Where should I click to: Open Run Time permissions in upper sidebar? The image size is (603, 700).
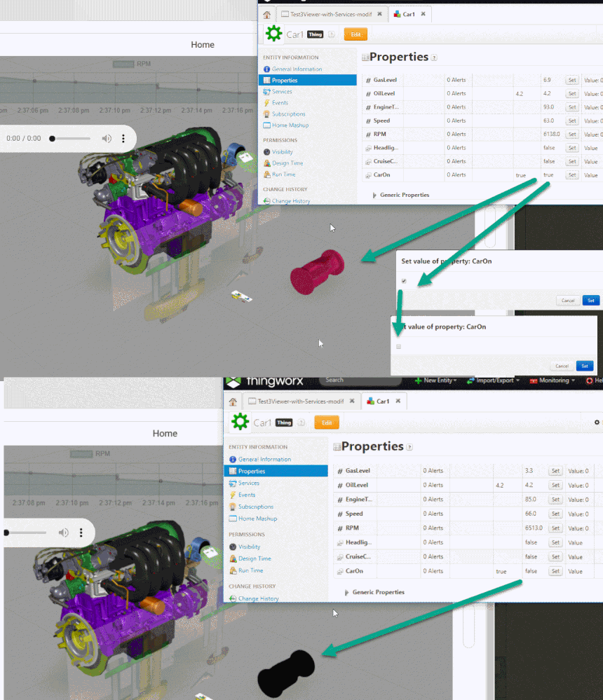coord(280,174)
